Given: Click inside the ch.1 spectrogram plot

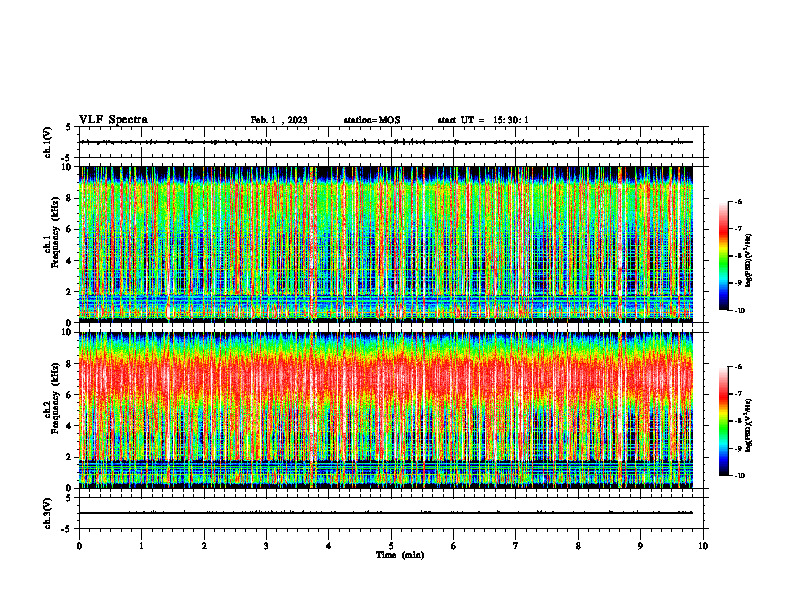Looking at the screenshot, I should click(x=386, y=244).
